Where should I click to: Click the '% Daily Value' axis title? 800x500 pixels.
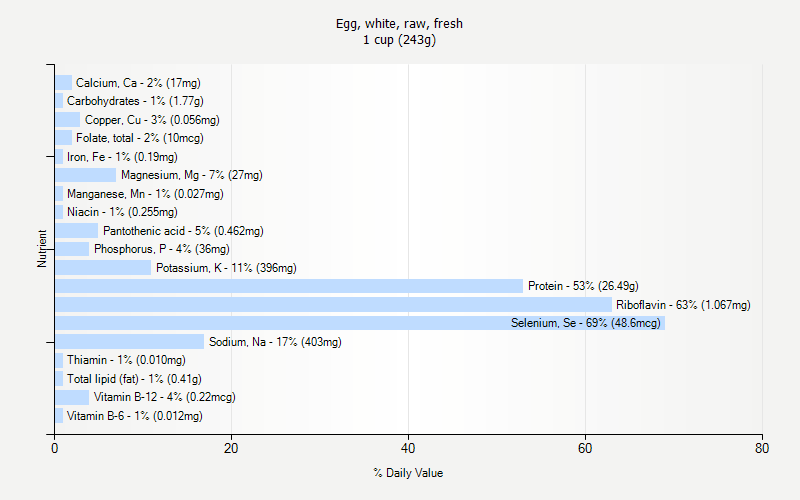(x=408, y=473)
